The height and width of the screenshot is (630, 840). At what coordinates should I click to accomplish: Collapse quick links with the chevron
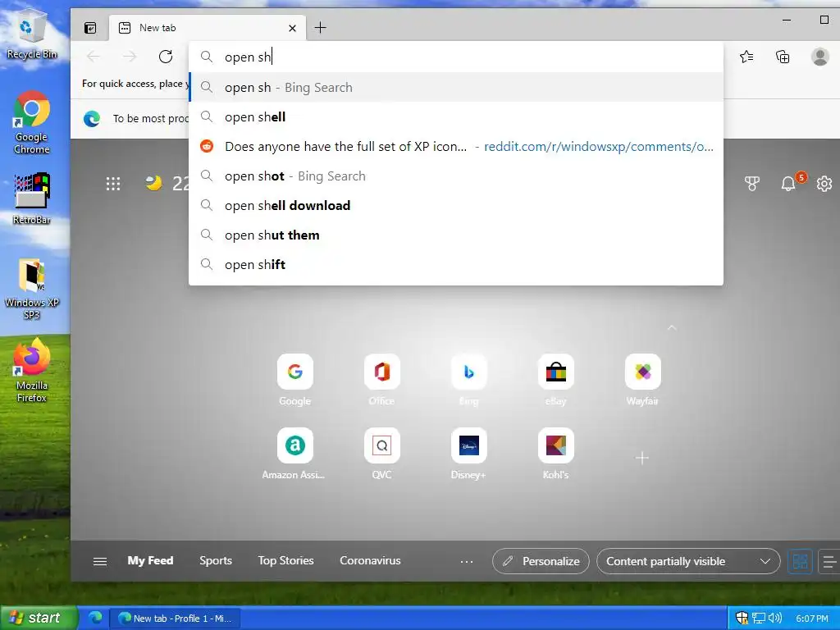672,327
